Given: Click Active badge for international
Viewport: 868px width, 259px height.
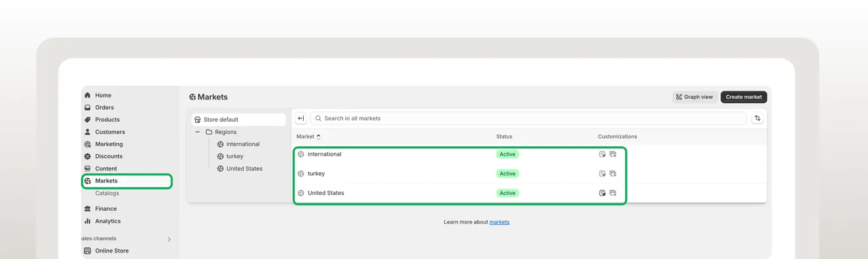Looking at the screenshot, I should tap(508, 154).
